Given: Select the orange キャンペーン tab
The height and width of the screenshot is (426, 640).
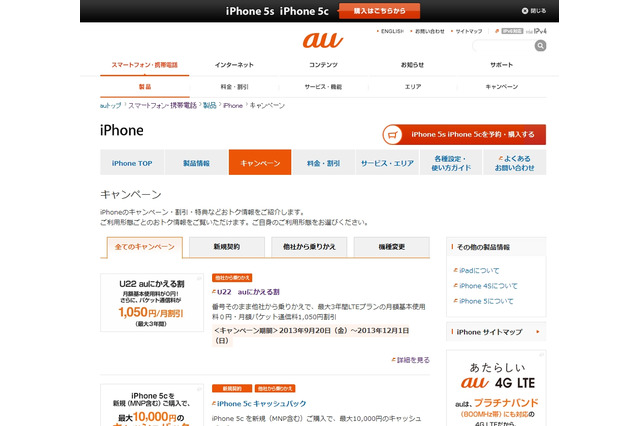Looking at the screenshot, I should (x=260, y=163).
